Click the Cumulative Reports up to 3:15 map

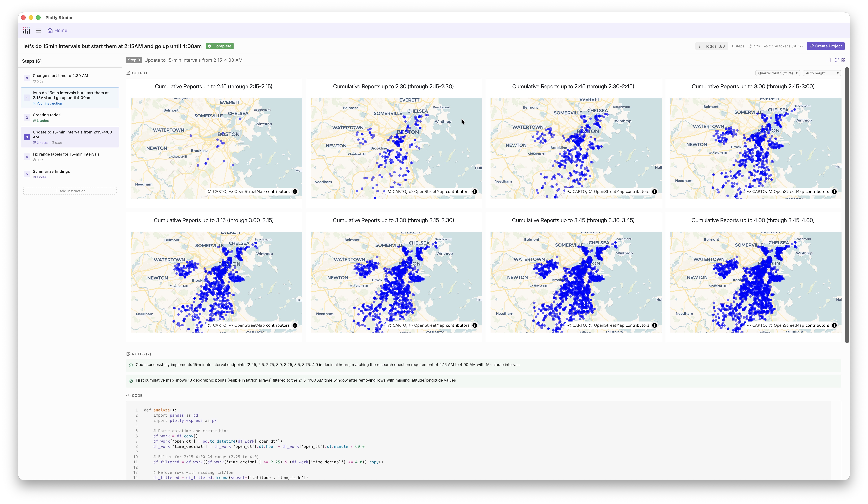[x=216, y=282]
